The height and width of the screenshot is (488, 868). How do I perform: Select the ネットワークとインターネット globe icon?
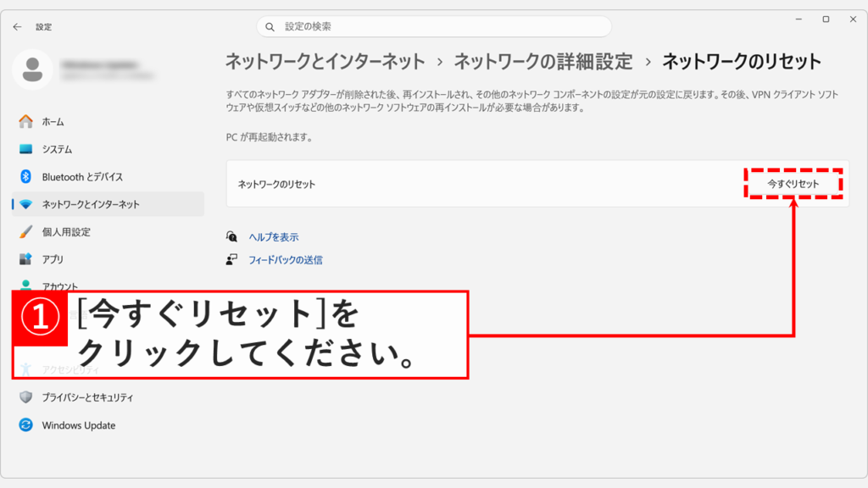pos(26,203)
